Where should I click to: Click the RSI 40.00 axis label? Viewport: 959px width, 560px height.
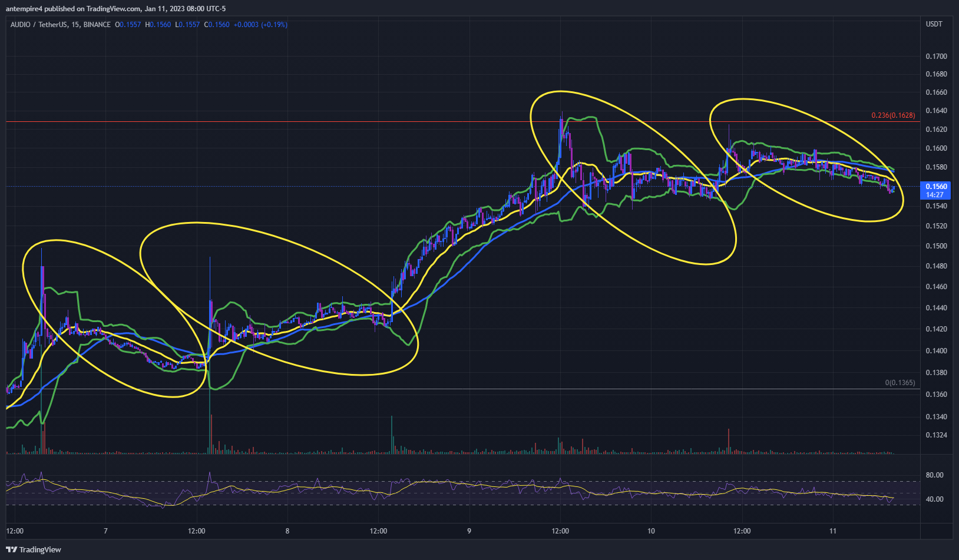(x=935, y=499)
